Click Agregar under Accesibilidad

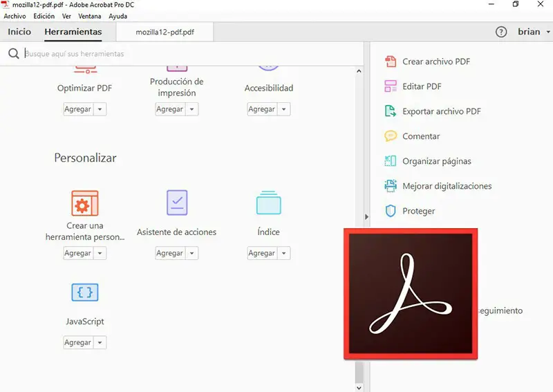(262, 109)
